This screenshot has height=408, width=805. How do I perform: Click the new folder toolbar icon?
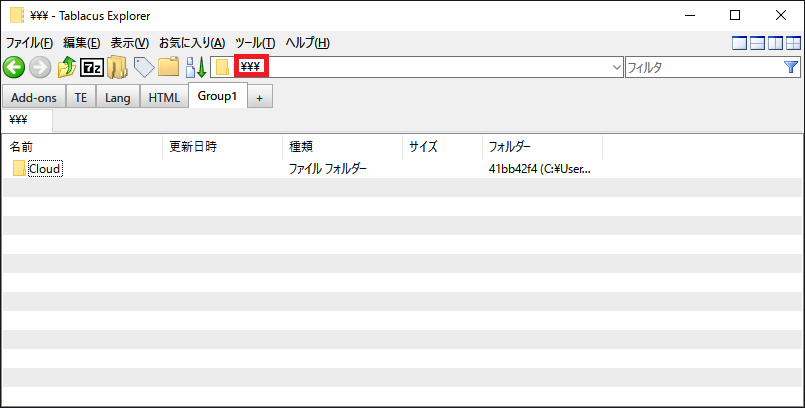tap(168, 67)
